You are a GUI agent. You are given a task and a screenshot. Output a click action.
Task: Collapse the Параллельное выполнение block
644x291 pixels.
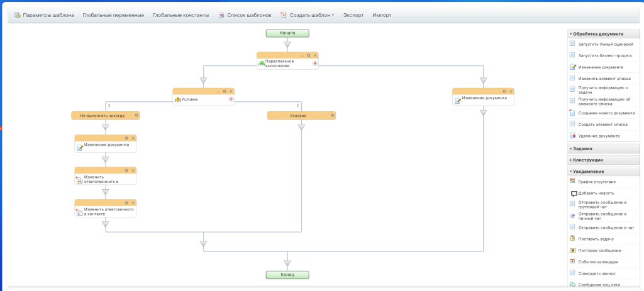[x=302, y=55]
